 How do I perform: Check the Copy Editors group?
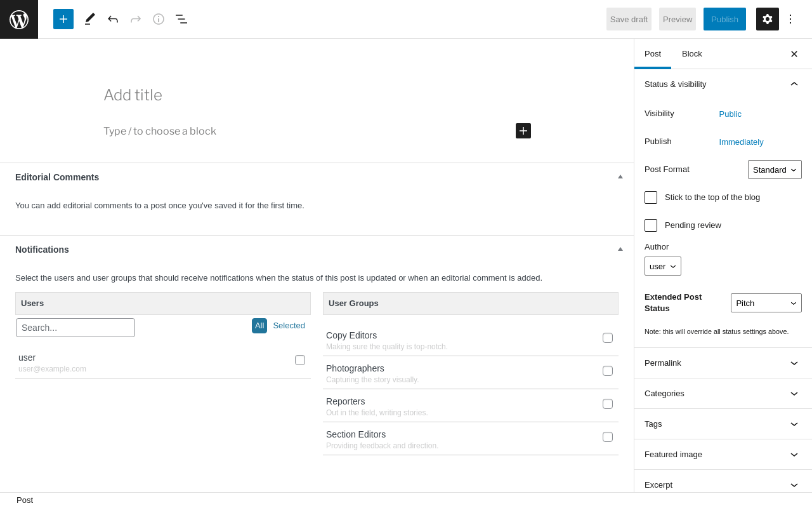[608, 338]
